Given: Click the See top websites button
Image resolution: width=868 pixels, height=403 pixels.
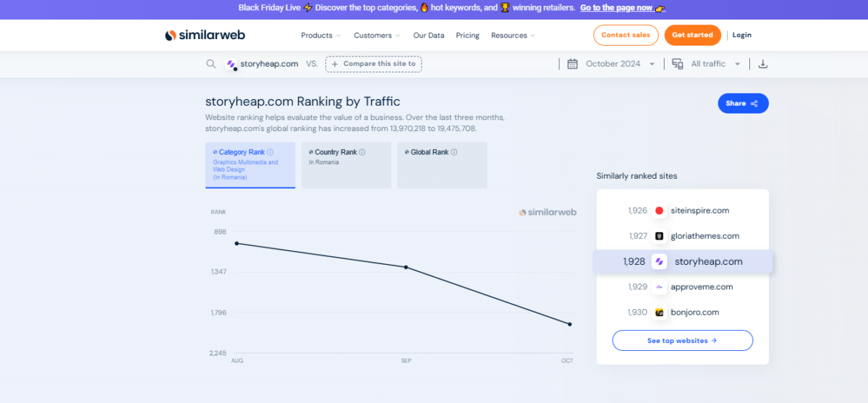Looking at the screenshot, I should pyautogui.click(x=682, y=340).
